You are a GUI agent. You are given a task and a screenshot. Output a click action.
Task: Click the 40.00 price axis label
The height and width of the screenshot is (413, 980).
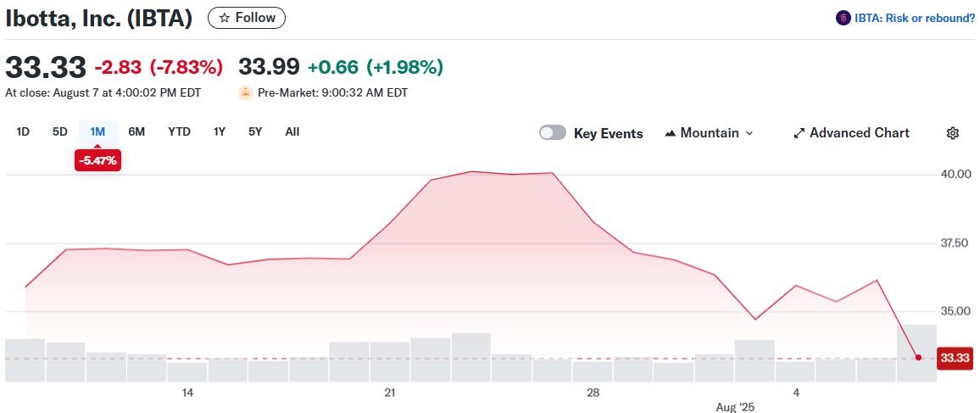pyautogui.click(x=957, y=173)
